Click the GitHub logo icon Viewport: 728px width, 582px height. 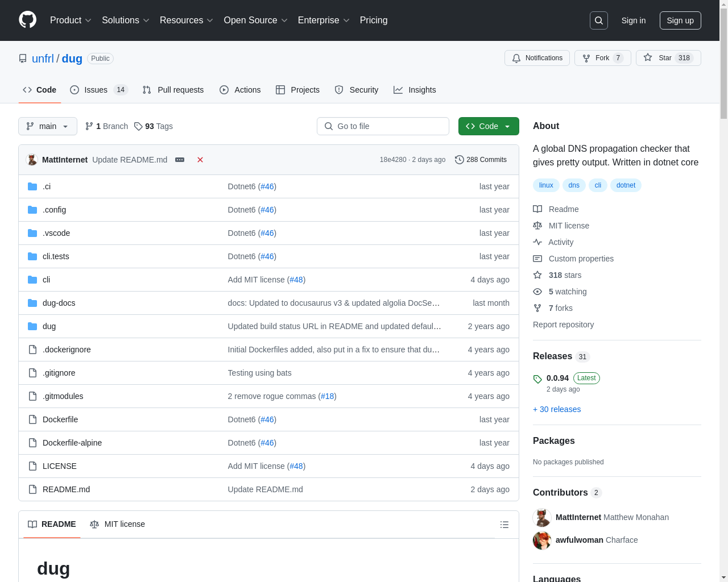pos(28,20)
